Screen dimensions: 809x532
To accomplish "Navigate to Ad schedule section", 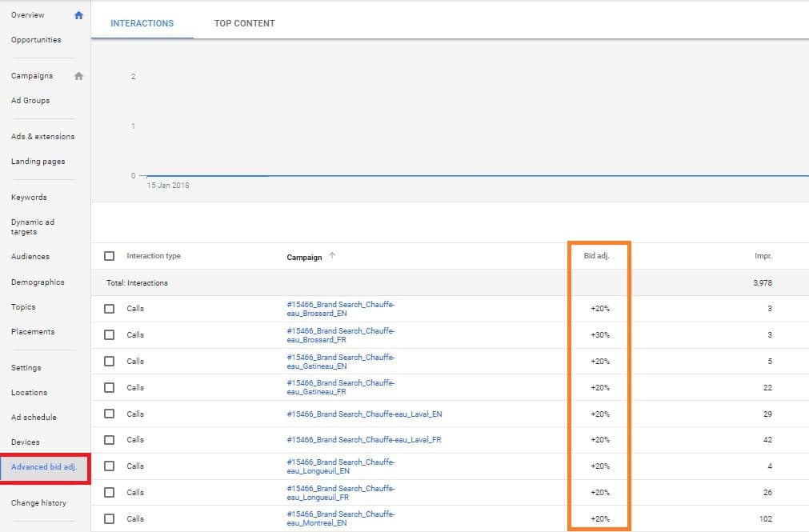I will [x=34, y=418].
